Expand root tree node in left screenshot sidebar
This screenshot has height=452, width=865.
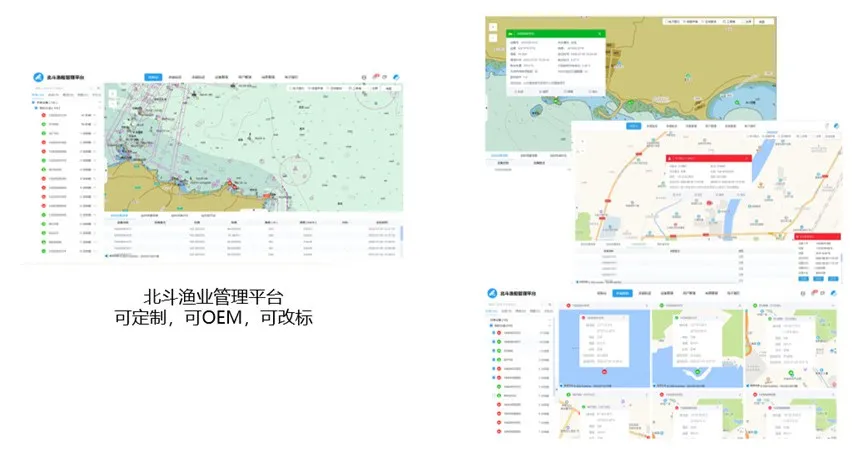(x=34, y=101)
